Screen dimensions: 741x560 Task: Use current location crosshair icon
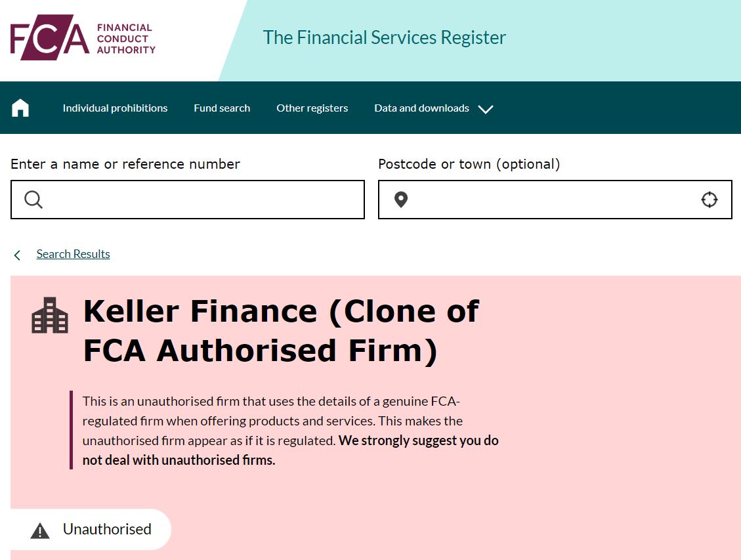tap(709, 200)
